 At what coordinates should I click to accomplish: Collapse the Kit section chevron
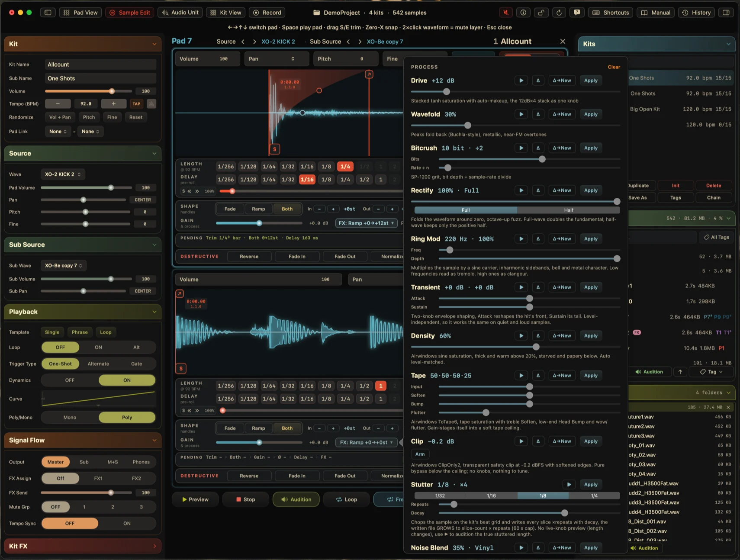154,44
